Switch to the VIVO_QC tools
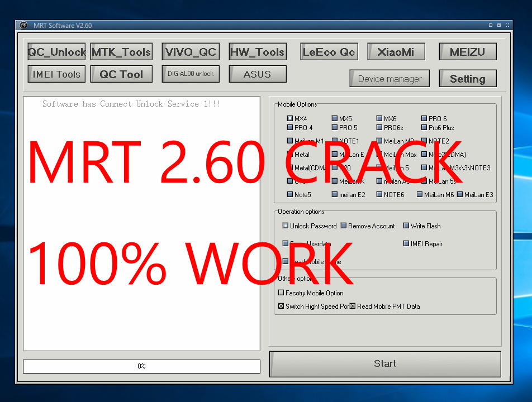This screenshot has width=532, height=402. [x=191, y=52]
